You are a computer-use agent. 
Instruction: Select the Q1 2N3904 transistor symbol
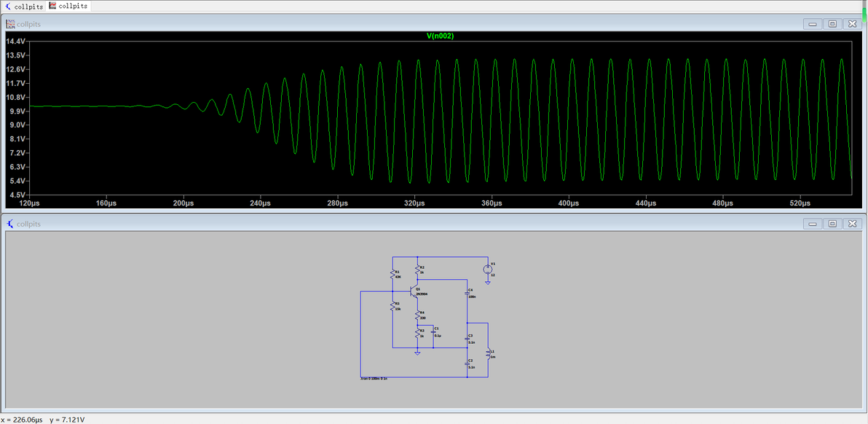[x=414, y=291]
